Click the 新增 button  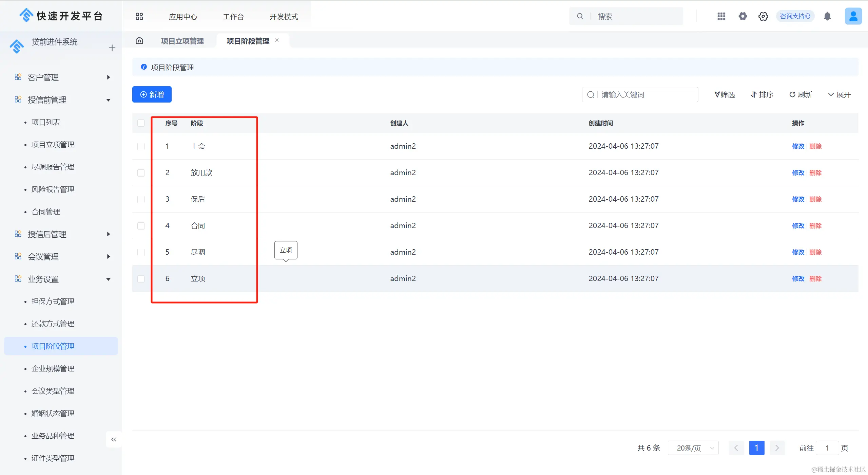coord(152,94)
